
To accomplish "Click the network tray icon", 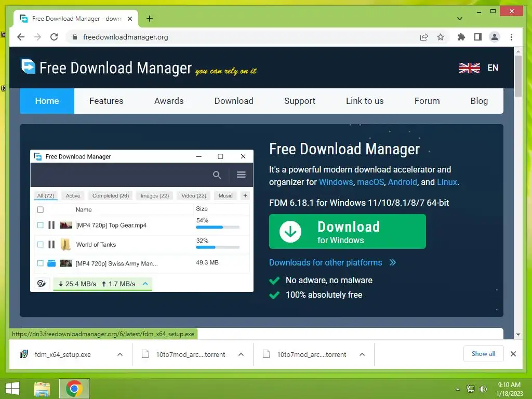I will coord(471,389).
